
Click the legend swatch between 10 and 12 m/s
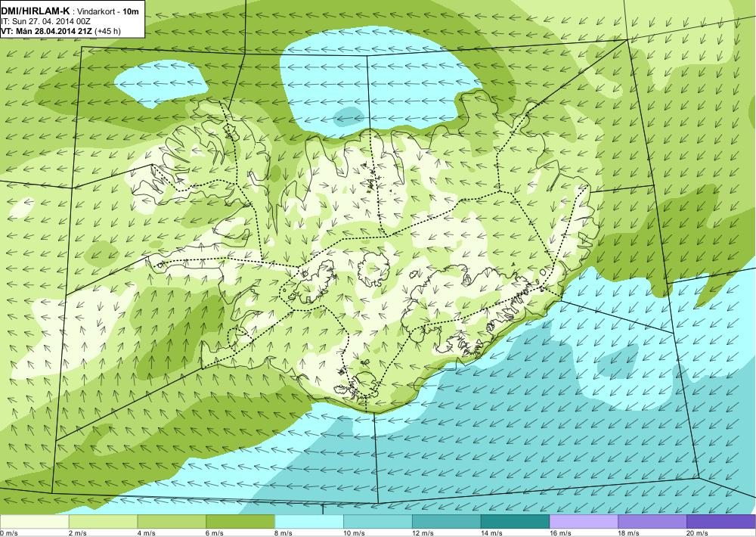[x=378, y=522]
